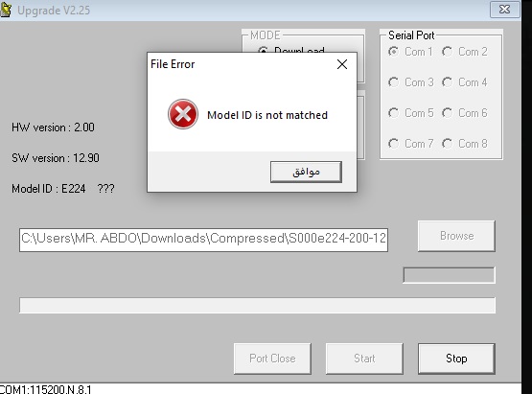The image size is (532, 394).
Task: Close the File Error dialog with X
Action: point(342,64)
